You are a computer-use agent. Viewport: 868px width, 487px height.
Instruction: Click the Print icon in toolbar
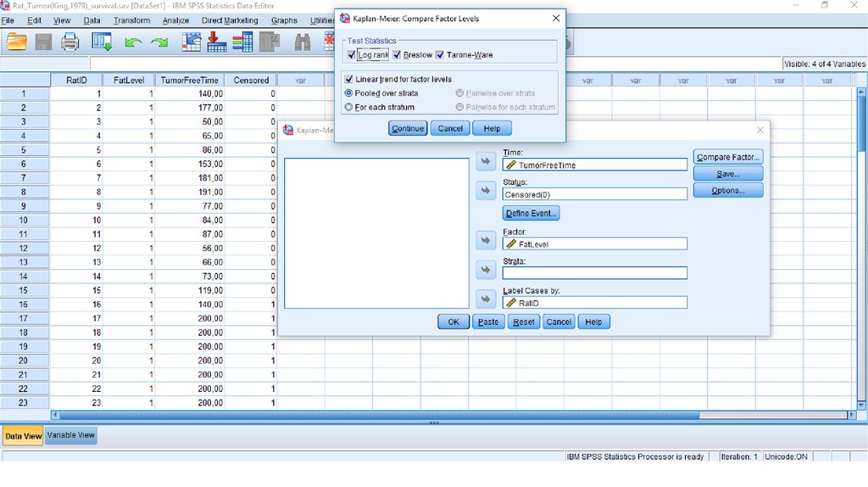click(x=70, y=42)
